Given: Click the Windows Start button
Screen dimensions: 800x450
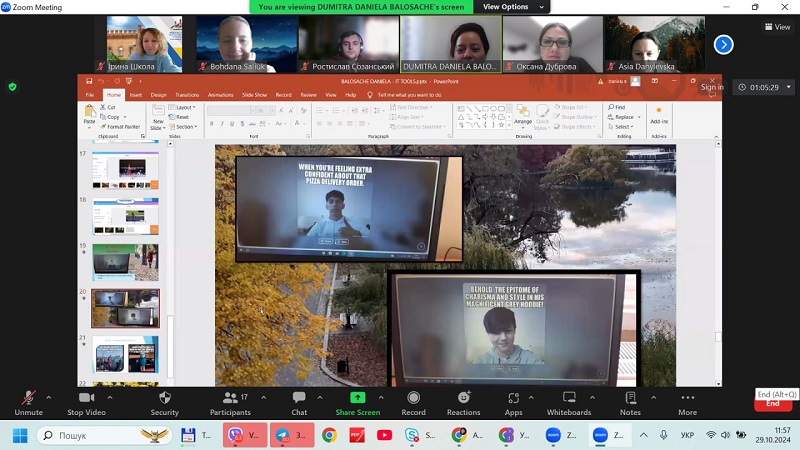Looking at the screenshot, I should click(x=19, y=435).
